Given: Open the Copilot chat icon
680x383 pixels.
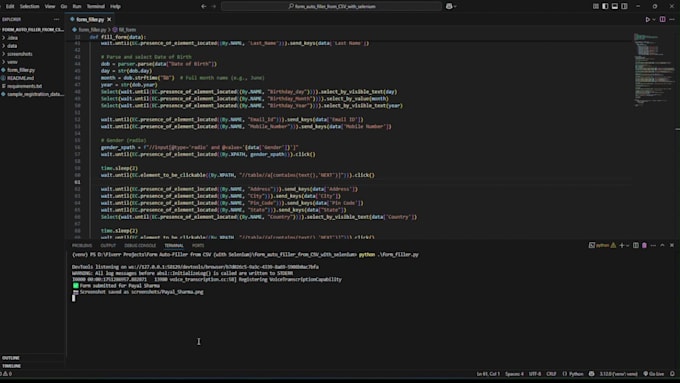Looking at the screenshot, I should (x=449, y=7).
